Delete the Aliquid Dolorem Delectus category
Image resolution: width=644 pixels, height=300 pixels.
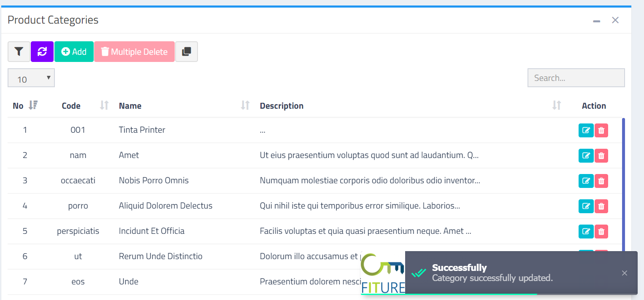(x=601, y=206)
